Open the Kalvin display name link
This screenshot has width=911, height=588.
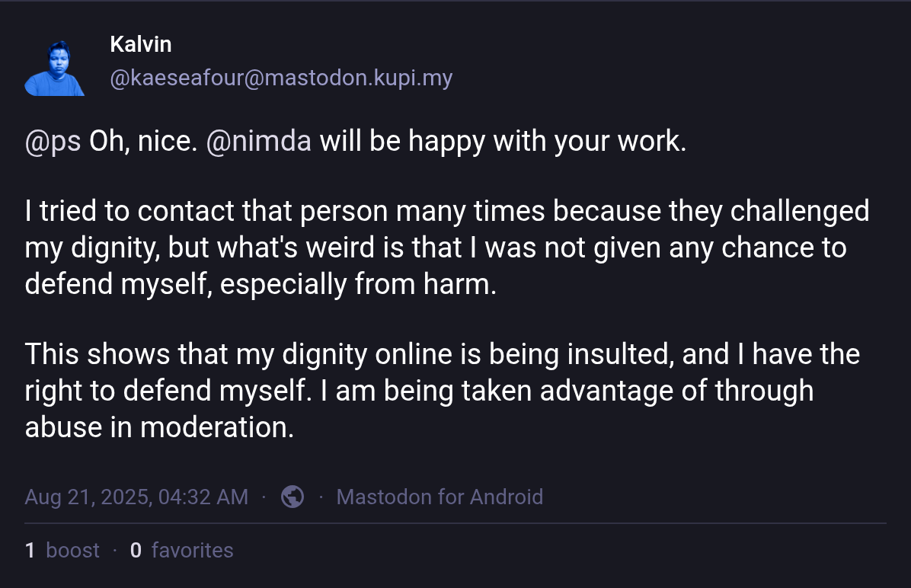(140, 44)
